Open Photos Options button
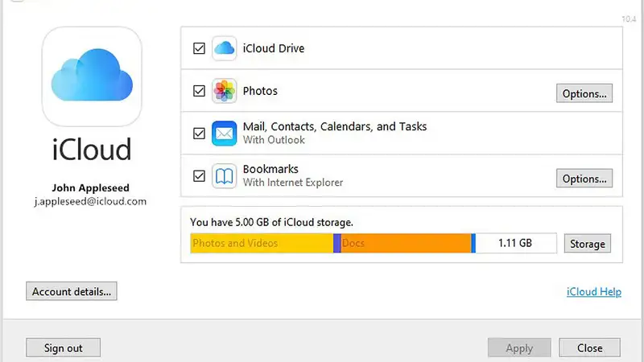This screenshot has width=644, height=362. pyautogui.click(x=584, y=93)
